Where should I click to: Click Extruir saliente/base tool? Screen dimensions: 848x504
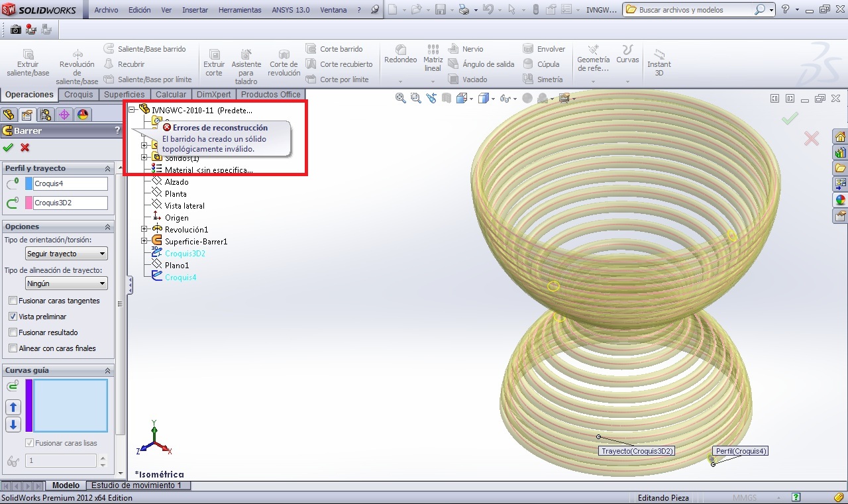point(28,63)
